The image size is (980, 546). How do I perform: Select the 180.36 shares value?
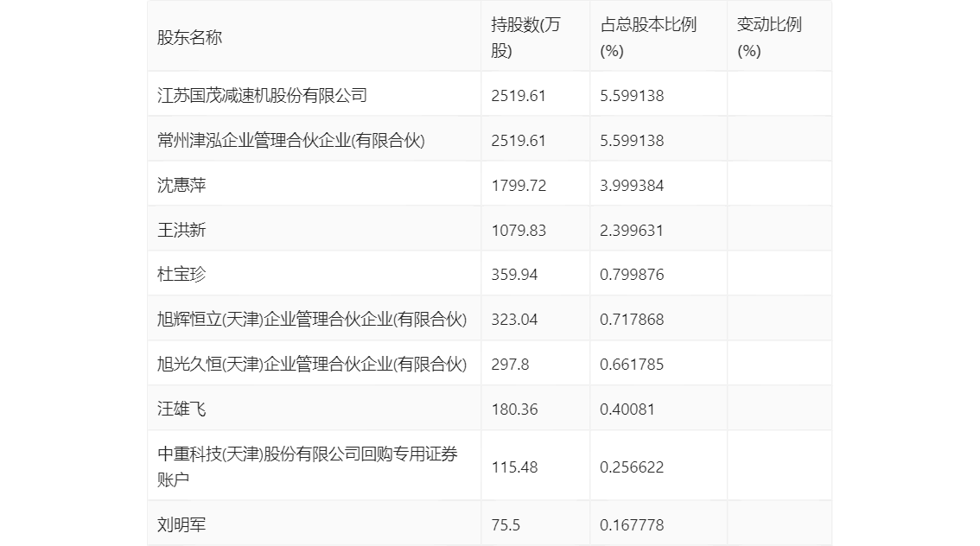(513, 409)
